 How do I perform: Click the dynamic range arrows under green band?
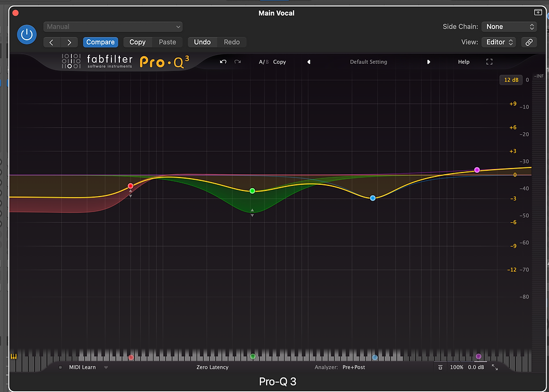[x=252, y=213]
